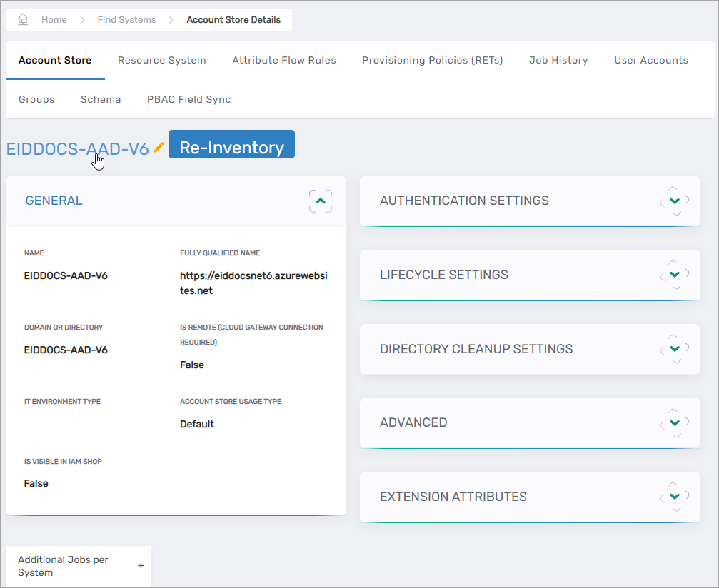
Task: View the Job History tab
Action: (558, 61)
